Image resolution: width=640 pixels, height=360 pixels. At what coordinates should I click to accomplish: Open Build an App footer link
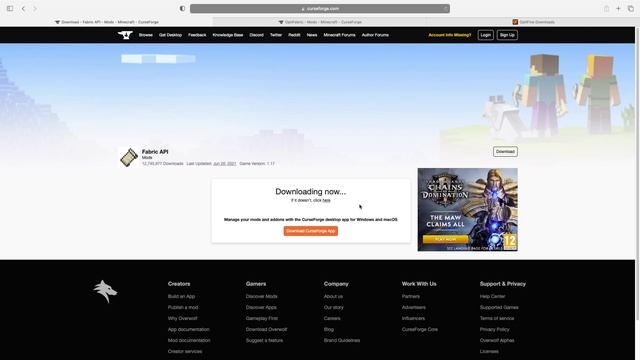[181, 296]
